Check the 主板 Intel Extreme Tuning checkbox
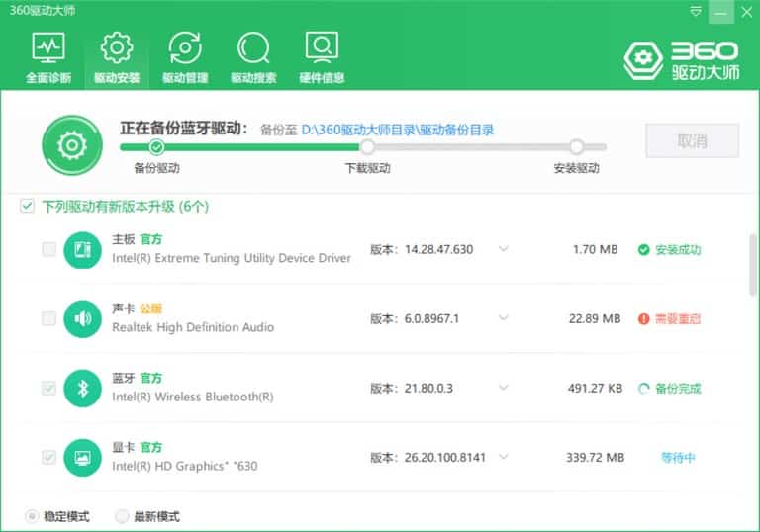The height and width of the screenshot is (532, 760). click(x=48, y=249)
